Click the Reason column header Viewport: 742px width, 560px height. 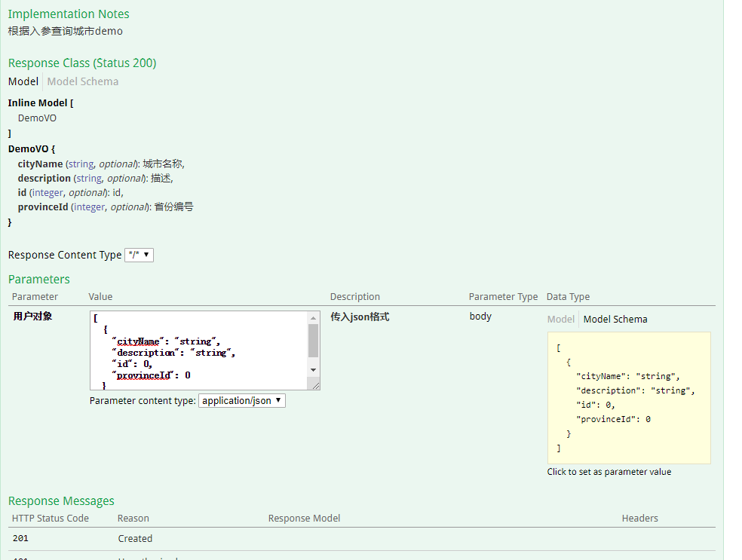[x=133, y=519]
